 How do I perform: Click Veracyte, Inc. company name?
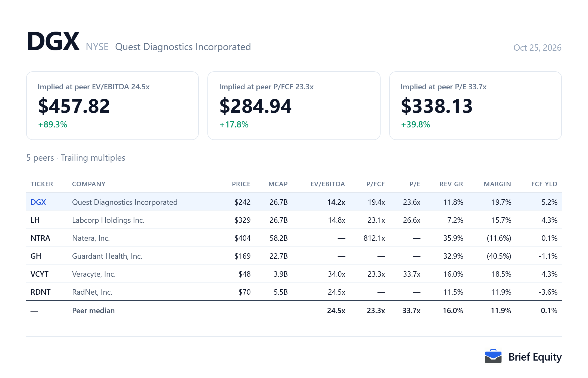(x=94, y=274)
